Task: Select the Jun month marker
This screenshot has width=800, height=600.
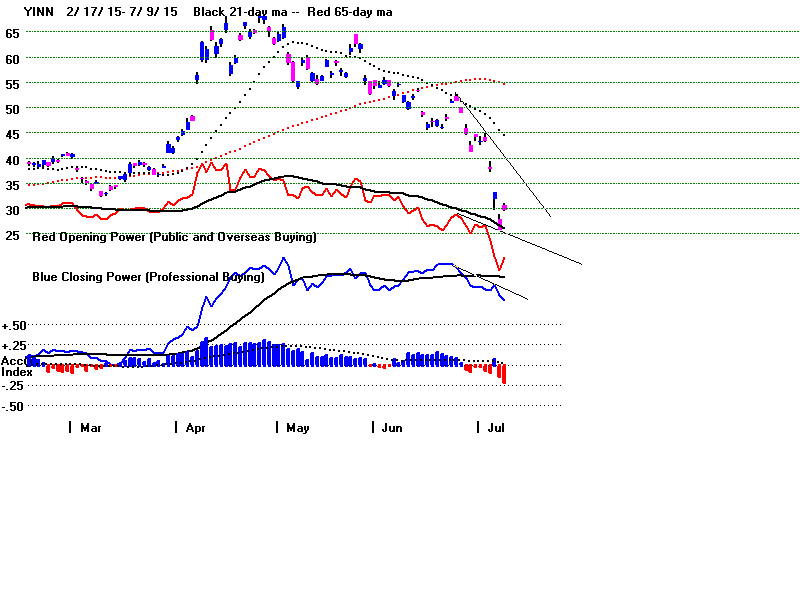Action: click(392, 427)
